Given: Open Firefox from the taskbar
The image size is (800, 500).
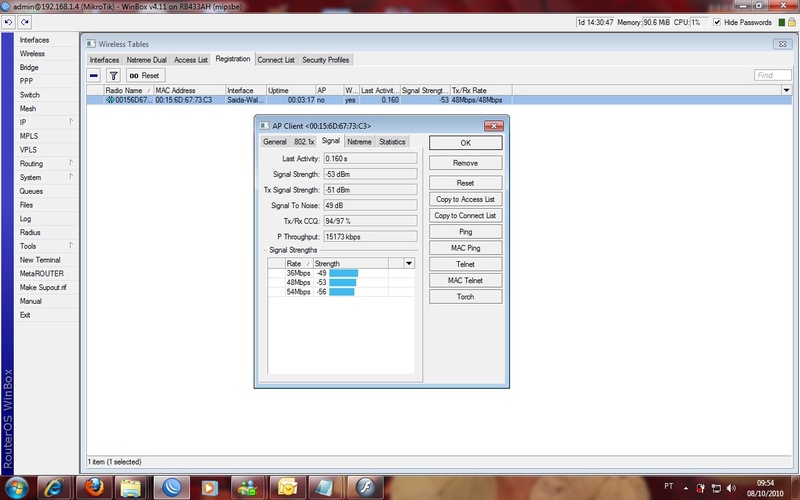Looking at the screenshot, I should 94,487.
